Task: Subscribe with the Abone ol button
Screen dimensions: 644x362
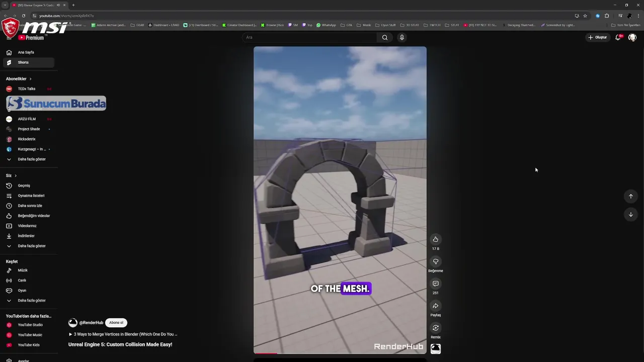Action: 116,323
